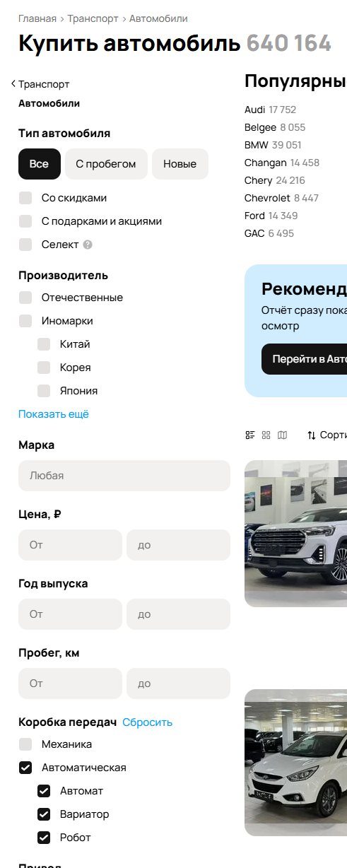
Task: Select the С пробегом tab
Action: [106, 164]
